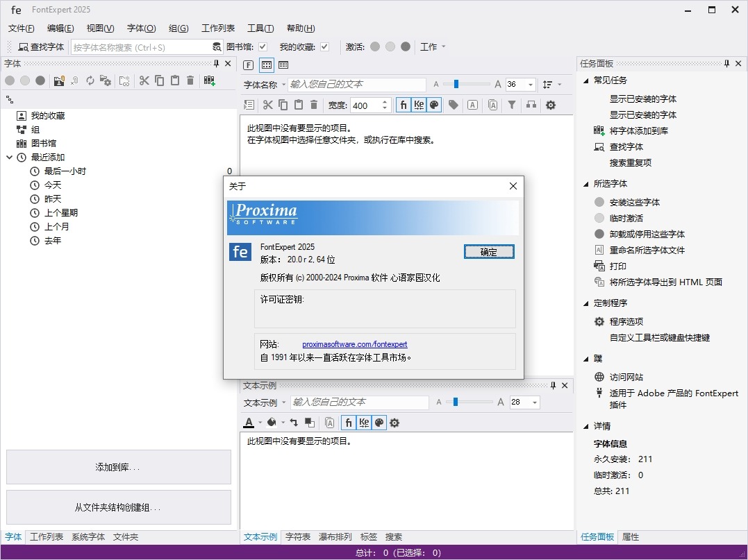
Task: Open the 字体(O) menu
Action: coord(141,28)
